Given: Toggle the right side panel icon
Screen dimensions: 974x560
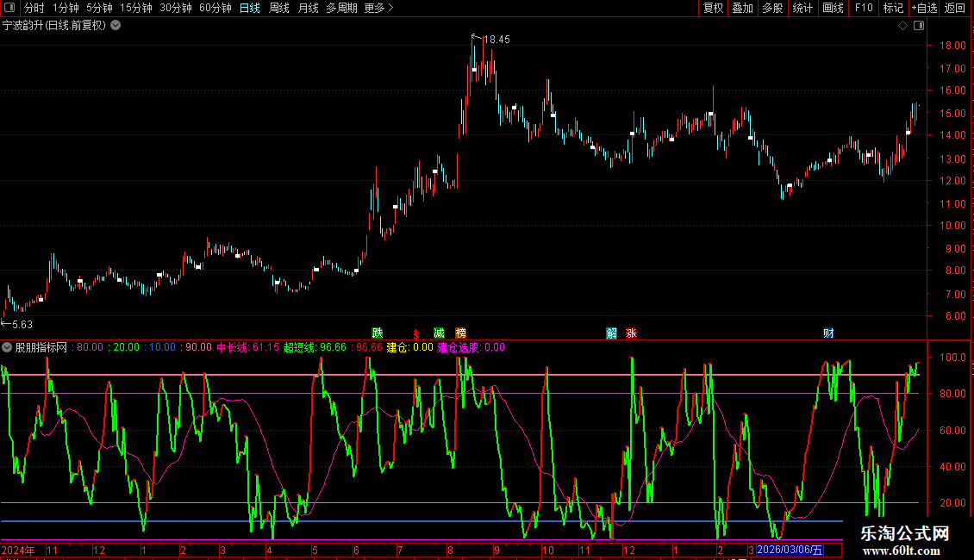Looking at the screenshot, I should [x=919, y=26].
